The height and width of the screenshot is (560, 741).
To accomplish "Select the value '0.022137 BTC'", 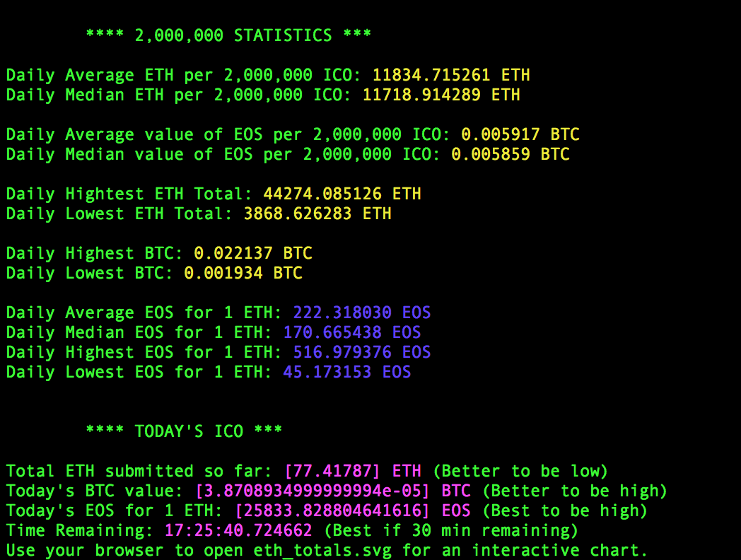I will [253, 253].
